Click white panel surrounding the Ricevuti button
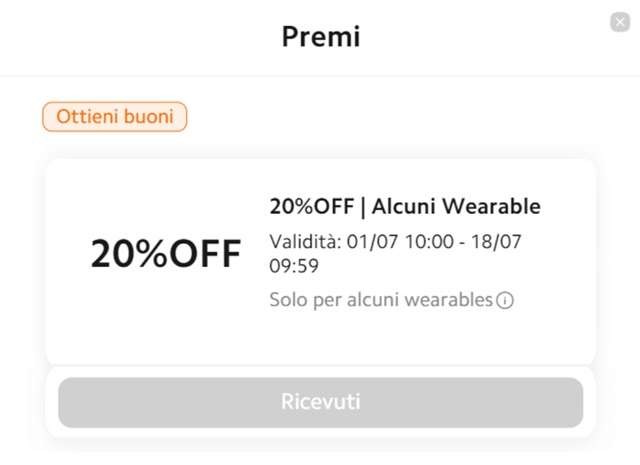Image resolution: width=640 pixels, height=465 pixels. 320,432
